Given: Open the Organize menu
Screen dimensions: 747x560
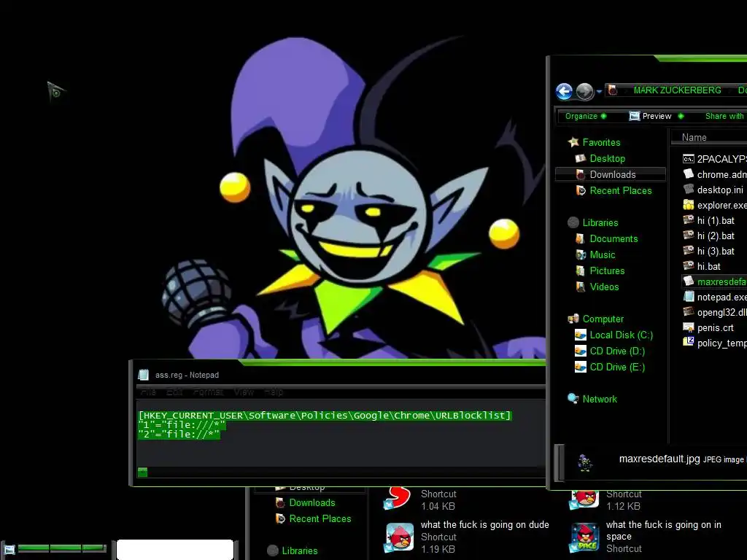Looking at the screenshot, I should click(586, 116).
